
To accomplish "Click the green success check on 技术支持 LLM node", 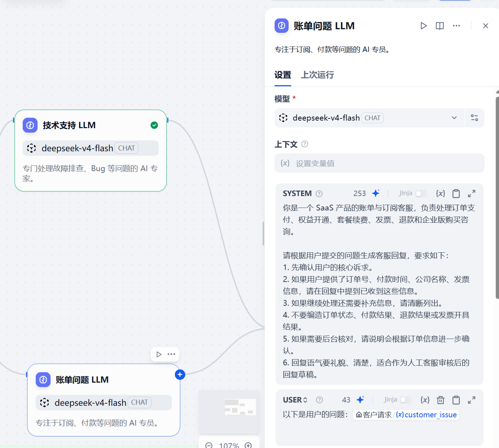I will coord(154,125).
